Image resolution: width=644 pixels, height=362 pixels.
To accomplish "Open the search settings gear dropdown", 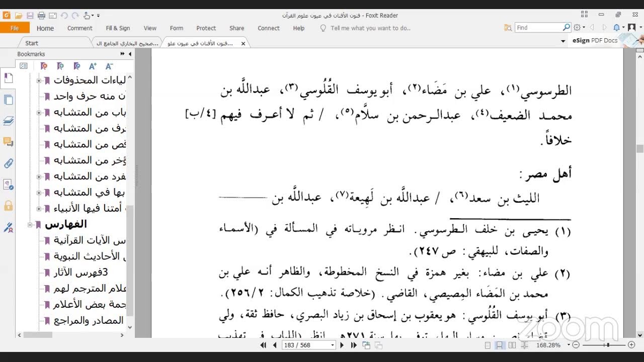I will point(579,28).
